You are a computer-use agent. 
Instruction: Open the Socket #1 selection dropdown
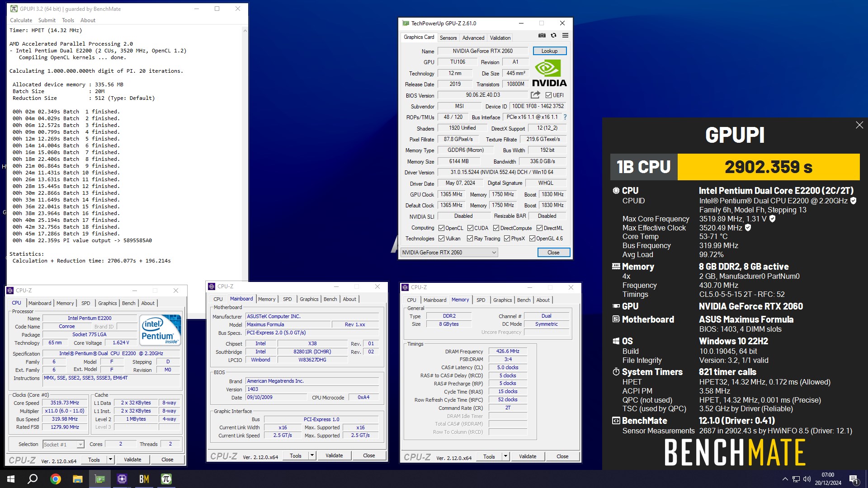[x=63, y=445]
